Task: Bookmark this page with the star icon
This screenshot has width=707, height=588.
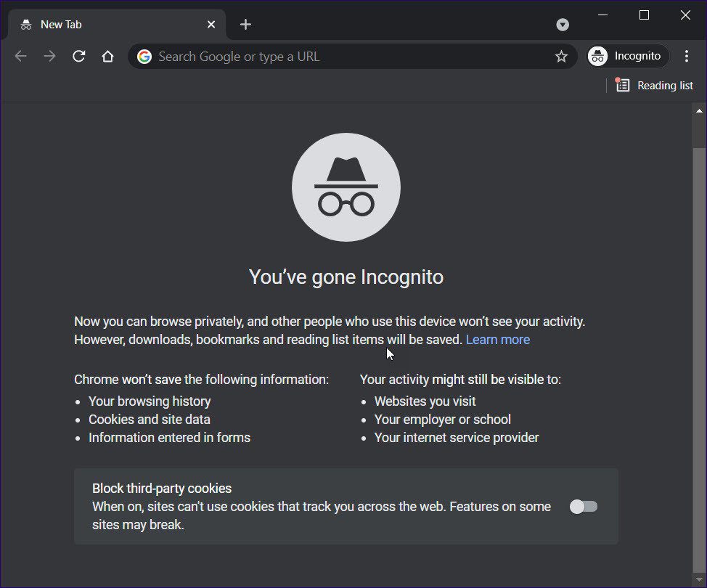Action: point(561,56)
